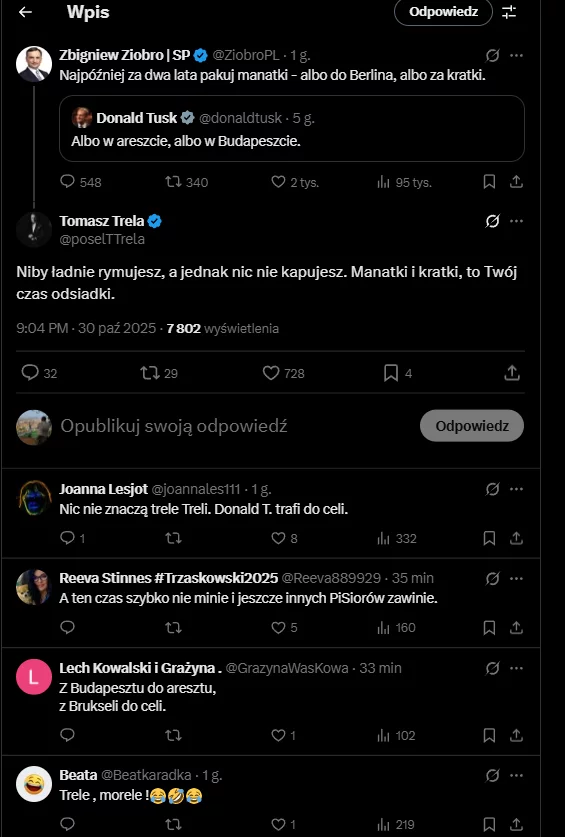Click gray Odpowiedz button beside reply field
Viewport: 565px width, 837px height.
pos(472,425)
